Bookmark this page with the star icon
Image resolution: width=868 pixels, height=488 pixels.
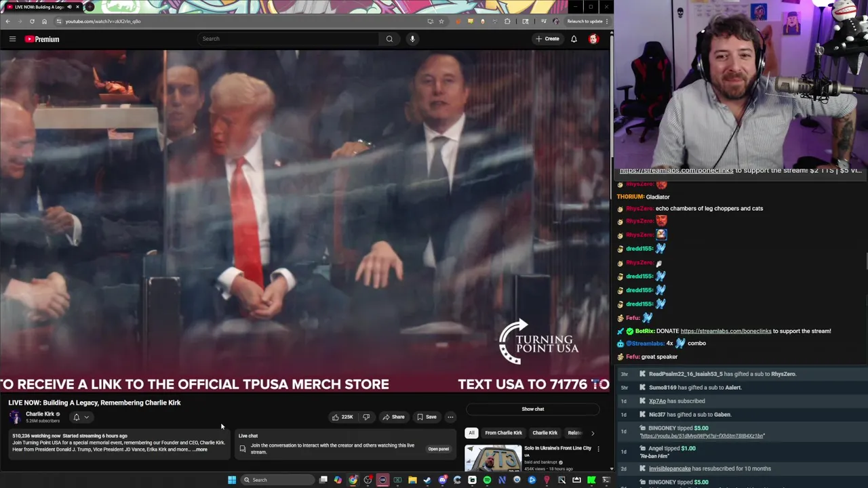click(441, 21)
